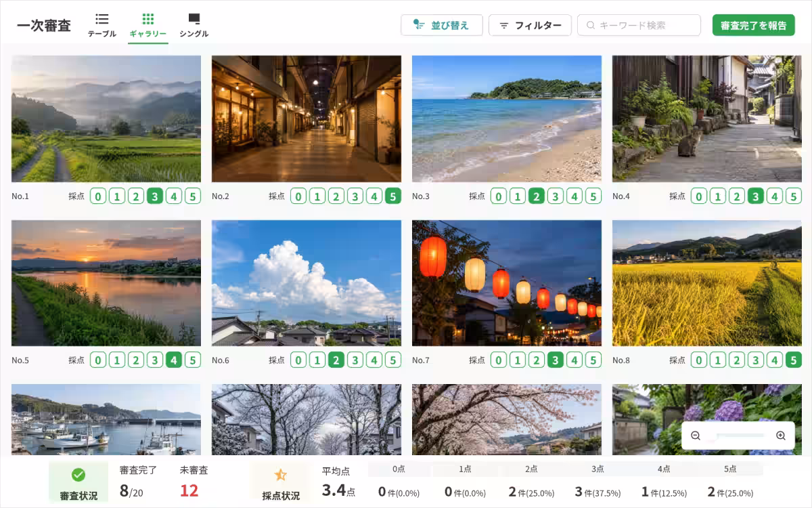
Task: Open the No.4 alley with cat photo
Action: coord(707,119)
